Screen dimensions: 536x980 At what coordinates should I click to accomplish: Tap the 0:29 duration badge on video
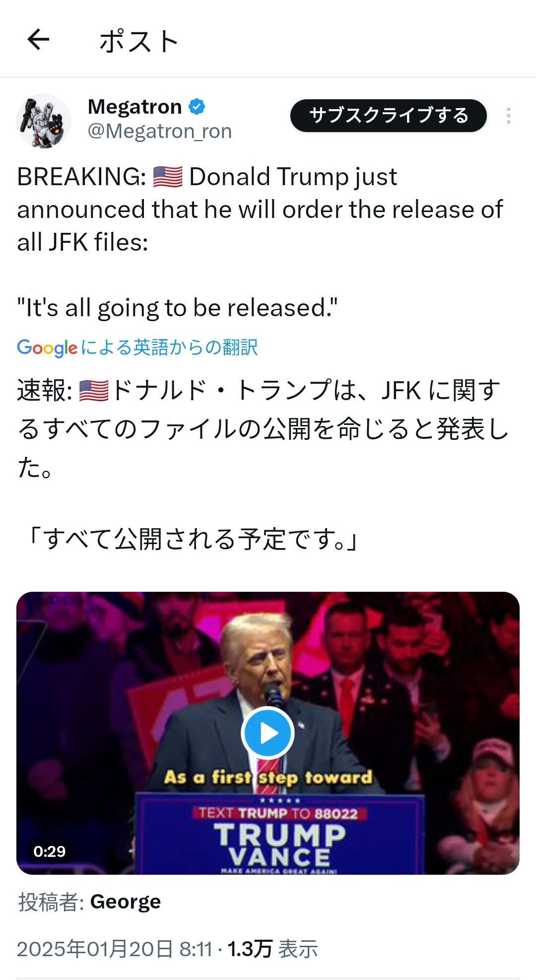[x=50, y=851]
